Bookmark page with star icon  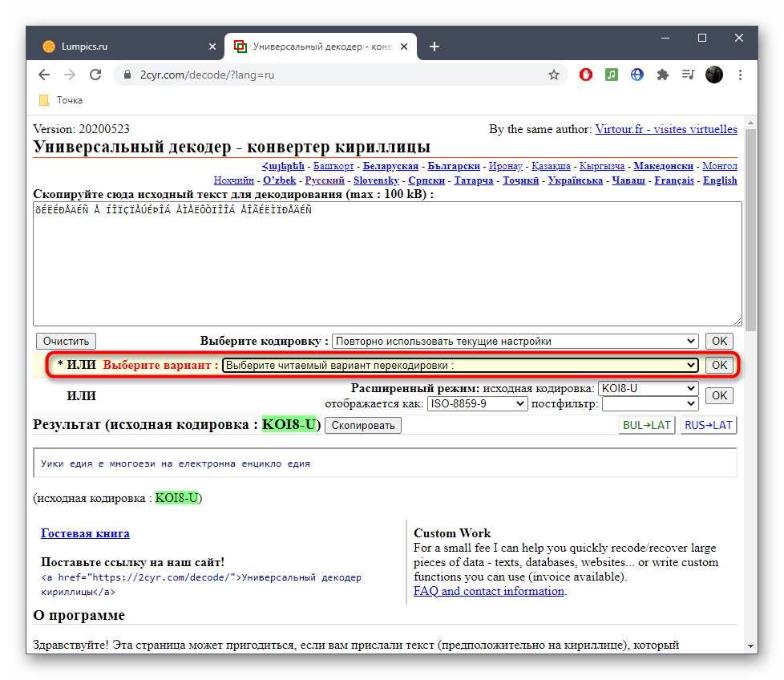(x=553, y=75)
